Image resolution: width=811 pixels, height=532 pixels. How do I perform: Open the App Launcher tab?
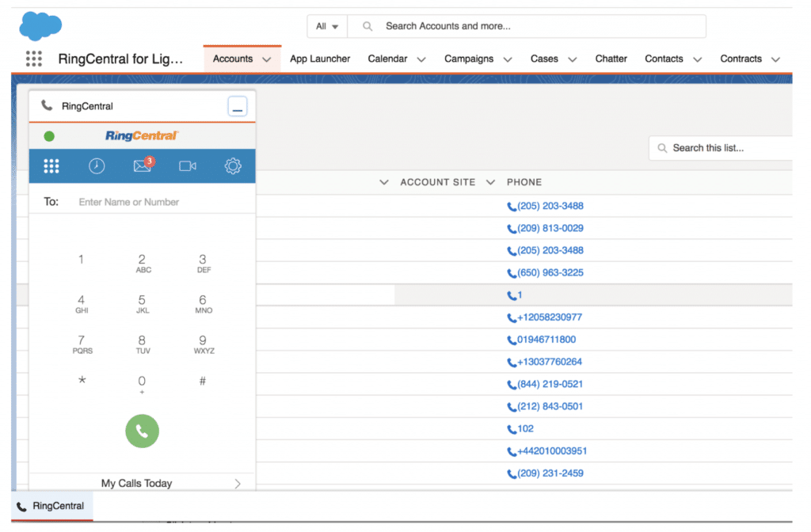pos(320,59)
